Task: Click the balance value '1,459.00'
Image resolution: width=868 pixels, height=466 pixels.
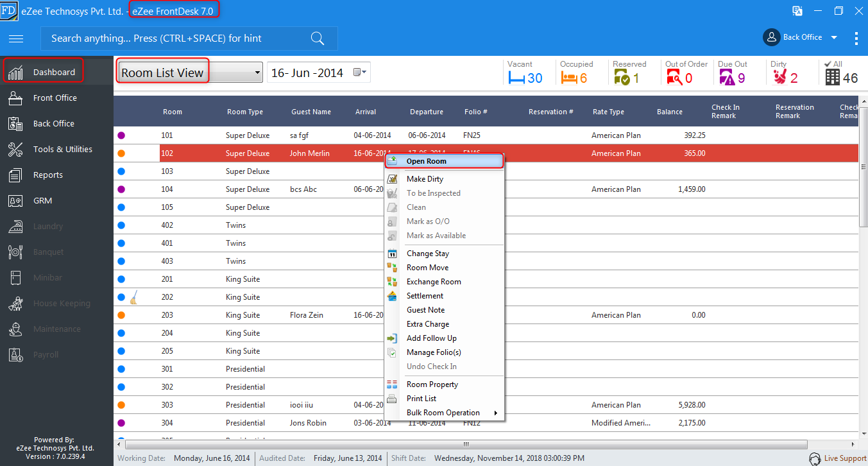Action: [692, 189]
